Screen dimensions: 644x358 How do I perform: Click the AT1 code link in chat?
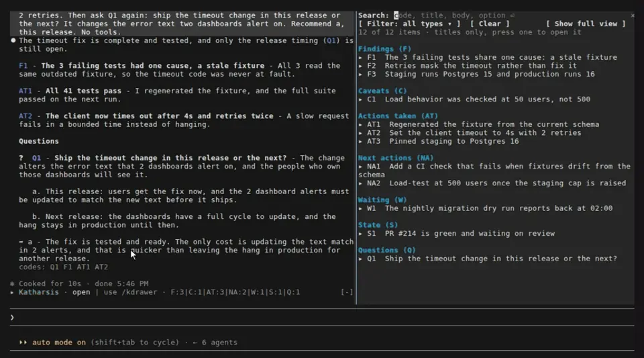[25, 91]
